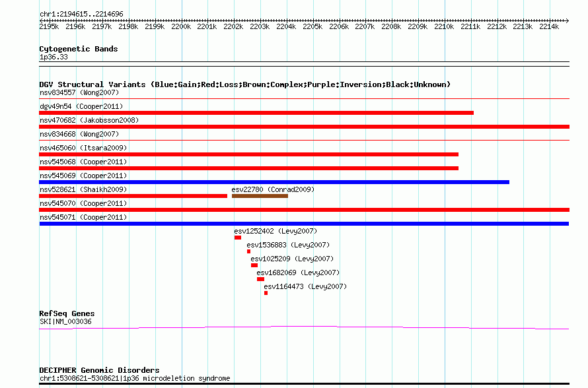588x388 pixels.
Task: Select the brown esv22780 complex variant bar
Action: pyautogui.click(x=260, y=196)
